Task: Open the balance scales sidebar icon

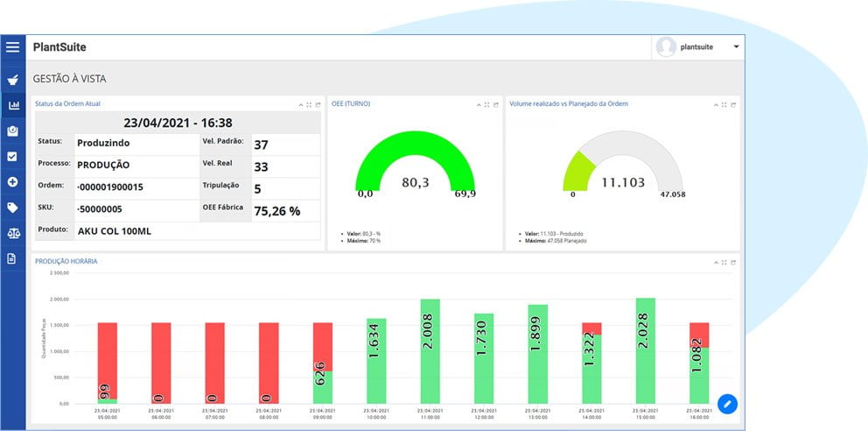Action: [13, 233]
